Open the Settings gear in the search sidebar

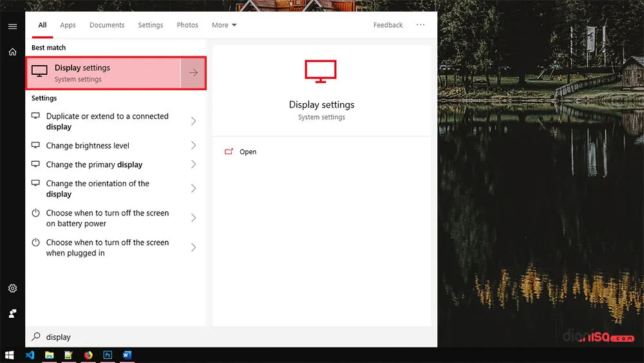[x=12, y=289]
